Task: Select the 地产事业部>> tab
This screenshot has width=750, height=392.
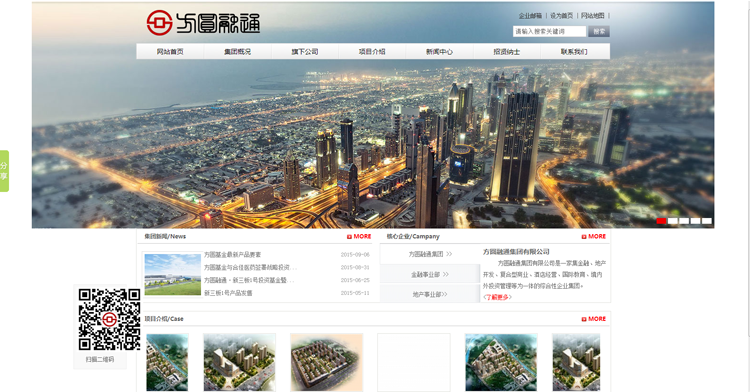Action: 430,294
